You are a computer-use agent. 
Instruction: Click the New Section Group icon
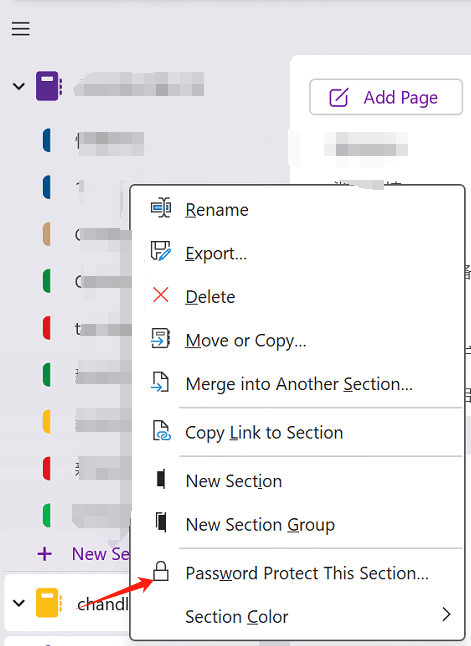161,522
